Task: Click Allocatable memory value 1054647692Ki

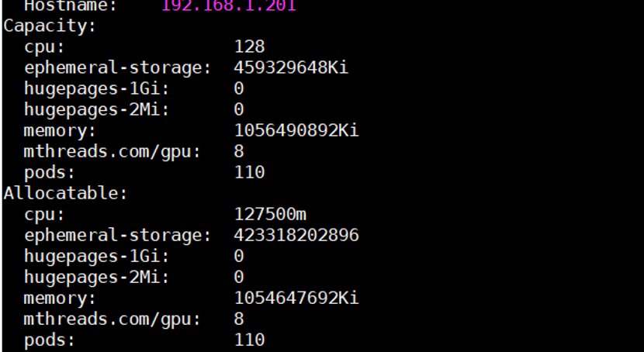Action: tap(296, 298)
